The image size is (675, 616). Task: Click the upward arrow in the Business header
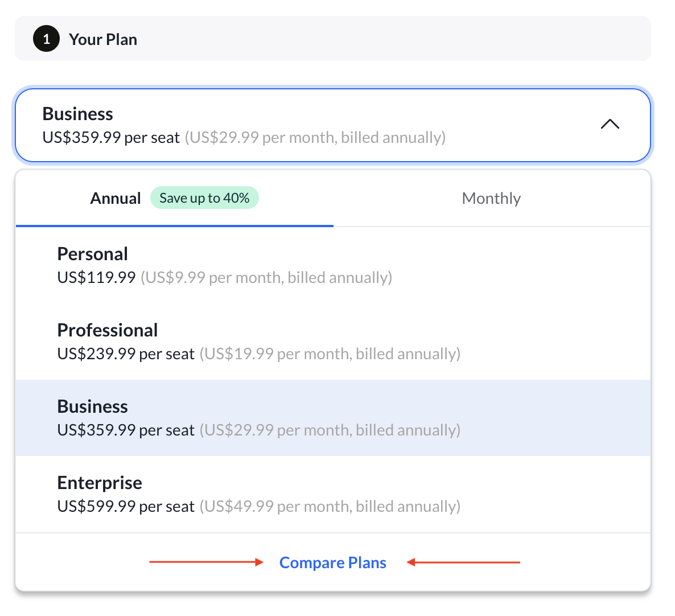pyautogui.click(x=610, y=124)
